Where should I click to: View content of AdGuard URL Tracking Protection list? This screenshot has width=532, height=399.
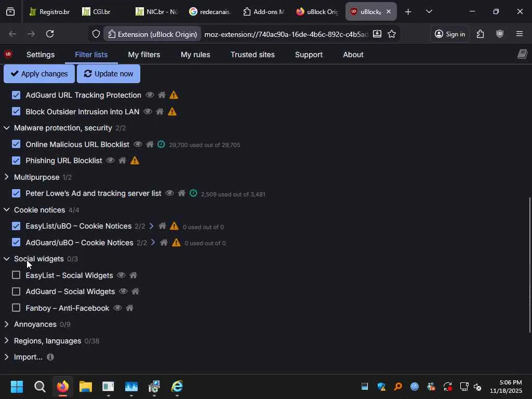point(150,95)
